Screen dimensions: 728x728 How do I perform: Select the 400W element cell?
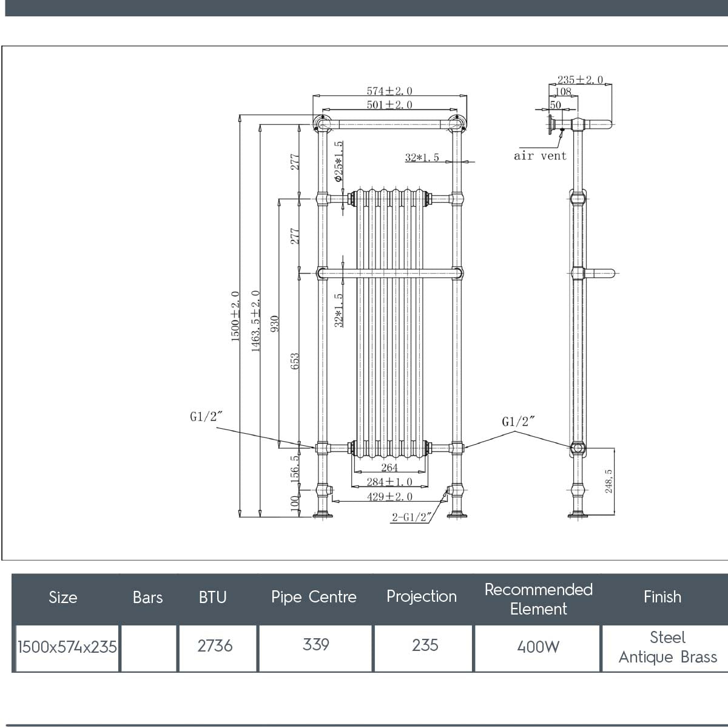(x=538, y=647)
